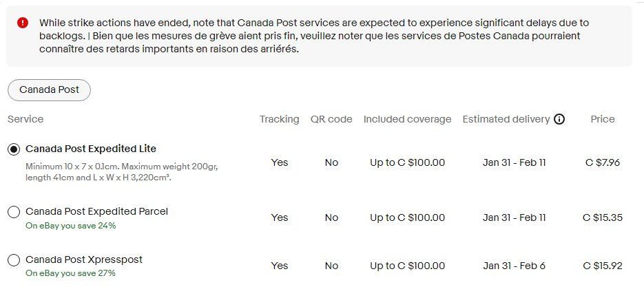Click the Included coverage column header
The image size is (644, 287).
pos(408,120)
